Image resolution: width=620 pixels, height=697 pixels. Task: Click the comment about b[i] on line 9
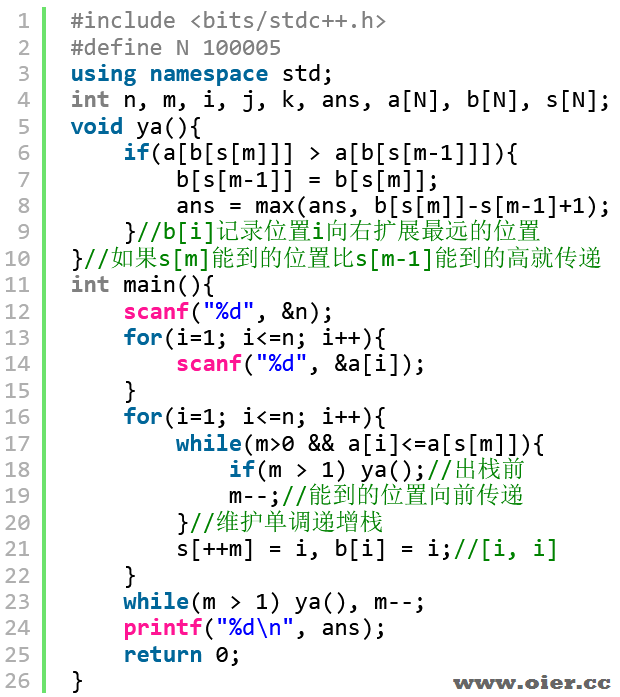pyautogui.click(x=339, y=232)
